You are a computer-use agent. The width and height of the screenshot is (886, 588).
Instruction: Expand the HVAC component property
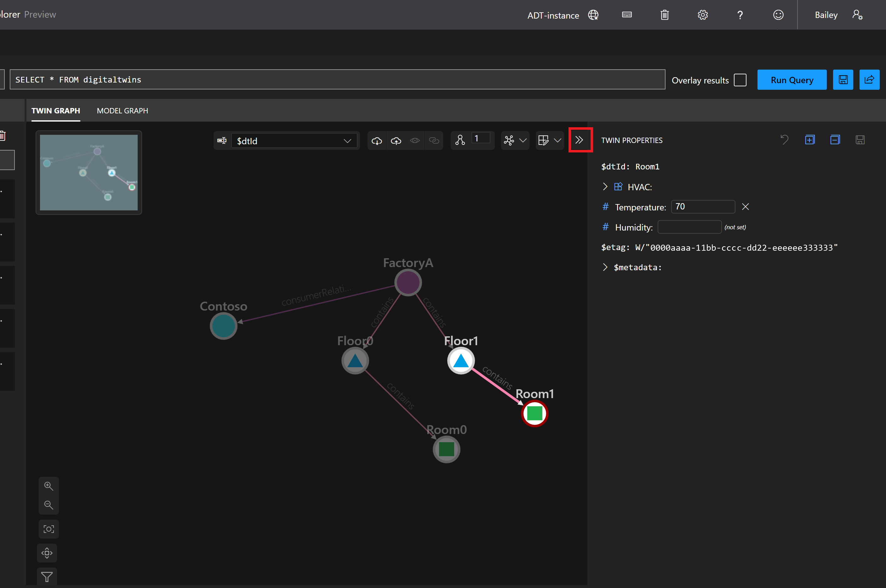605,187
